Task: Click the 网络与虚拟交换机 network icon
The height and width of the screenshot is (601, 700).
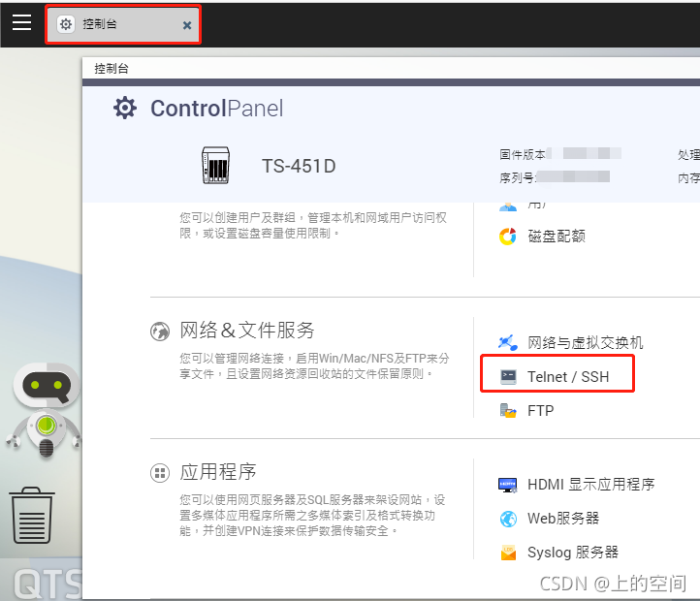Action: point(508,343)
